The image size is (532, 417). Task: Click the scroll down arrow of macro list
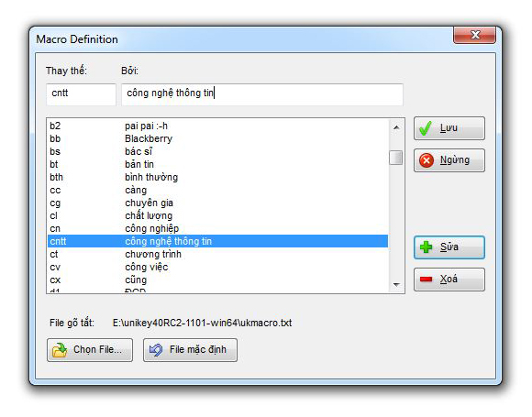(x=396, y=284)
